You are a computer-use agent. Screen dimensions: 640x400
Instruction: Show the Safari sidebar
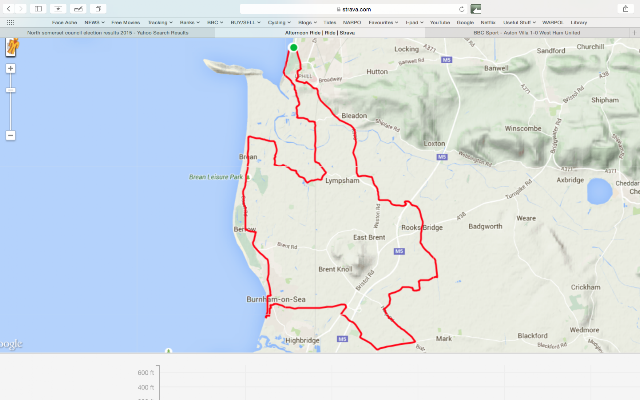coord(38,9)
